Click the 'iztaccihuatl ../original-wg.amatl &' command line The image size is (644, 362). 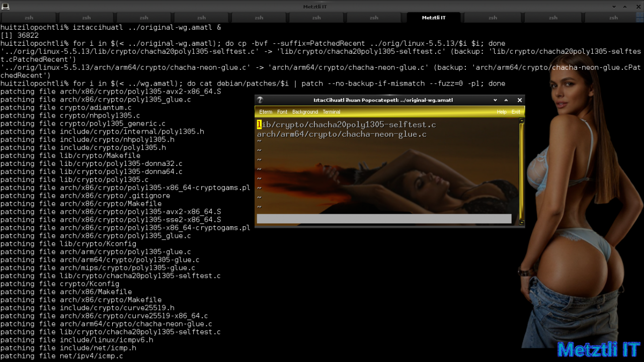click(111, 27)
